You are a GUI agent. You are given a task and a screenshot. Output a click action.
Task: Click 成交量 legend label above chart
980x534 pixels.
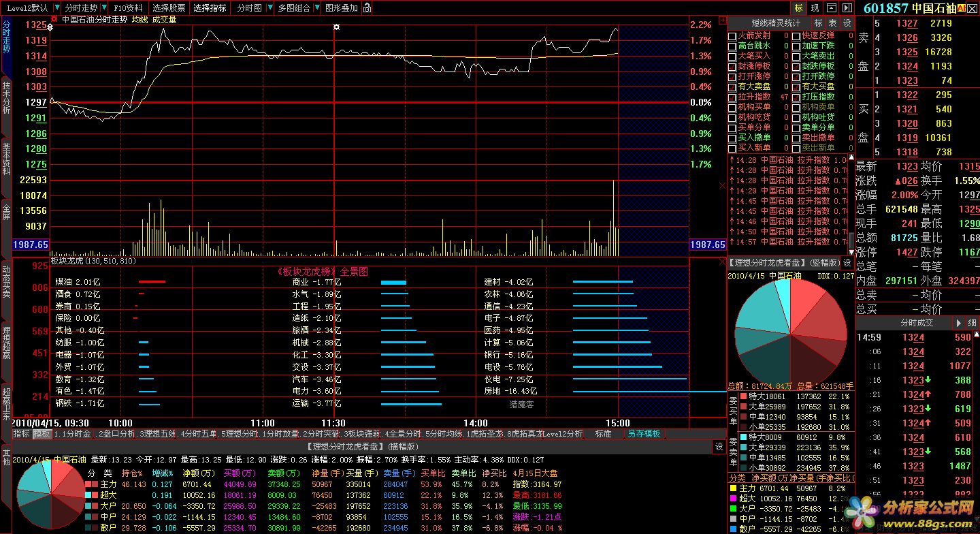click(164, 20)
